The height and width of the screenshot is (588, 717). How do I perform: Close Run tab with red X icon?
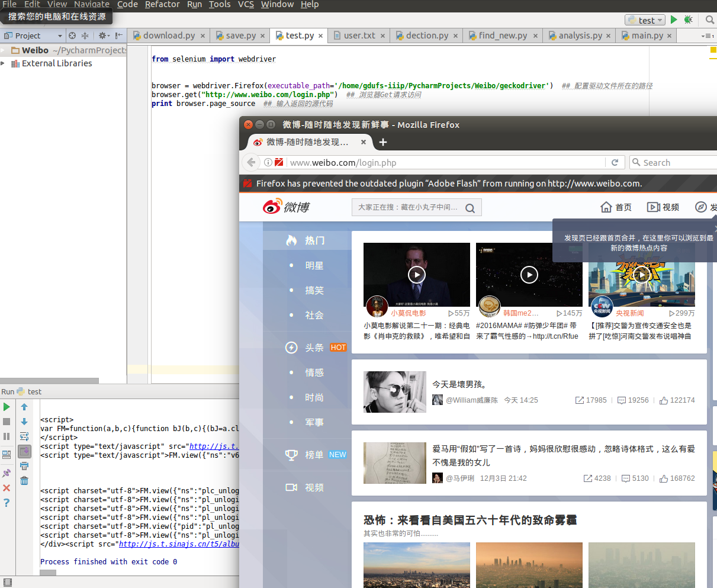[x=7, y=488]
